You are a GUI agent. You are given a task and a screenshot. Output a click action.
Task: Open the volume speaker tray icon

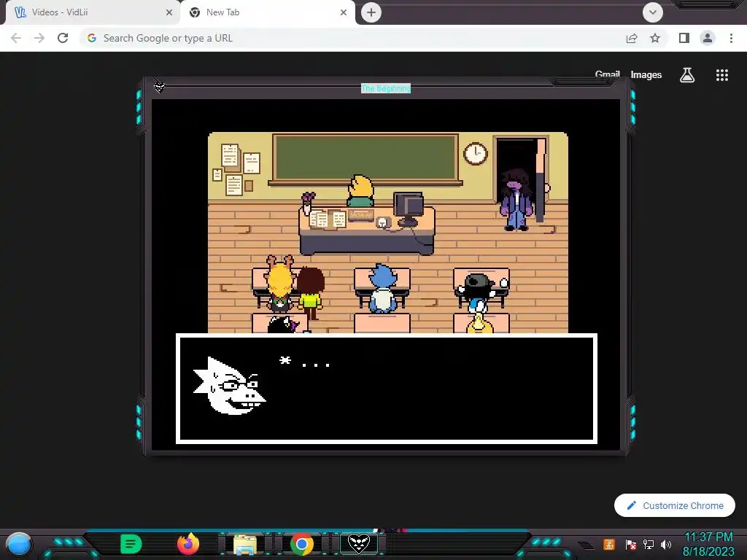[x=666, y=544]
